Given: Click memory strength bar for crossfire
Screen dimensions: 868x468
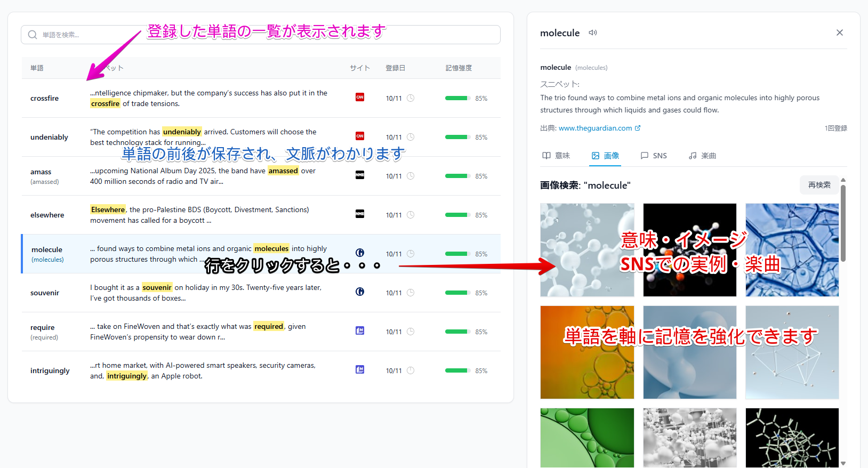Looking at the screenshot, I should tap(457, 98).
